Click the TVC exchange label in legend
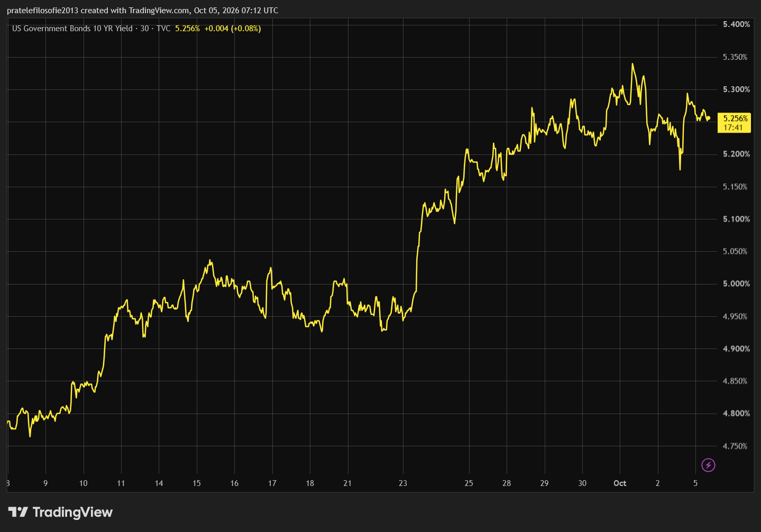The width and height of the screenshot is (761, 532). click(163, 29)
